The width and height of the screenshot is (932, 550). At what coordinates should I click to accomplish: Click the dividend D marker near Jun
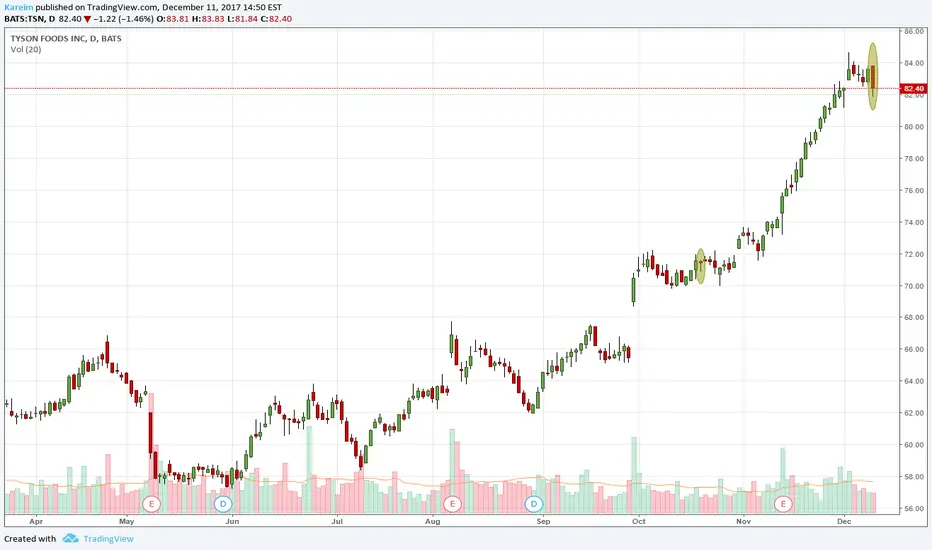coord(223,504)
